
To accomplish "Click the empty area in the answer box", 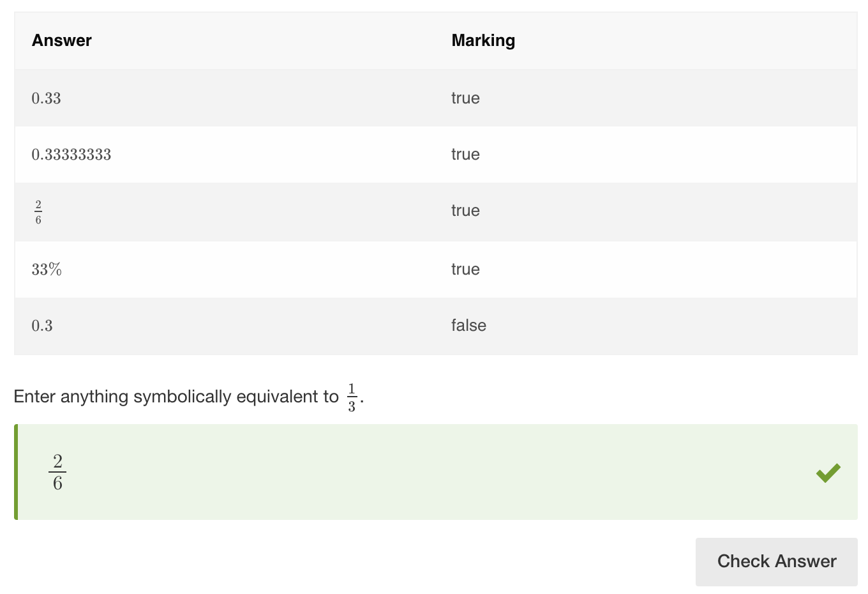I will click(x=440, y=472).
